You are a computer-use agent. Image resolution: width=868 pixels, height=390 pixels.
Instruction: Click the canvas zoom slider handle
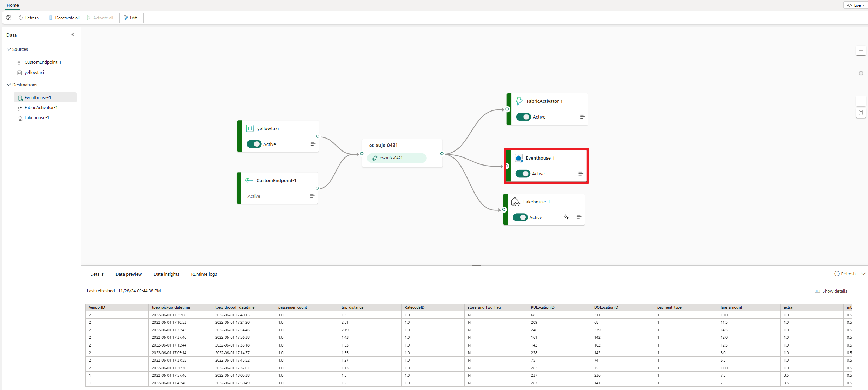tap(861, 73)
